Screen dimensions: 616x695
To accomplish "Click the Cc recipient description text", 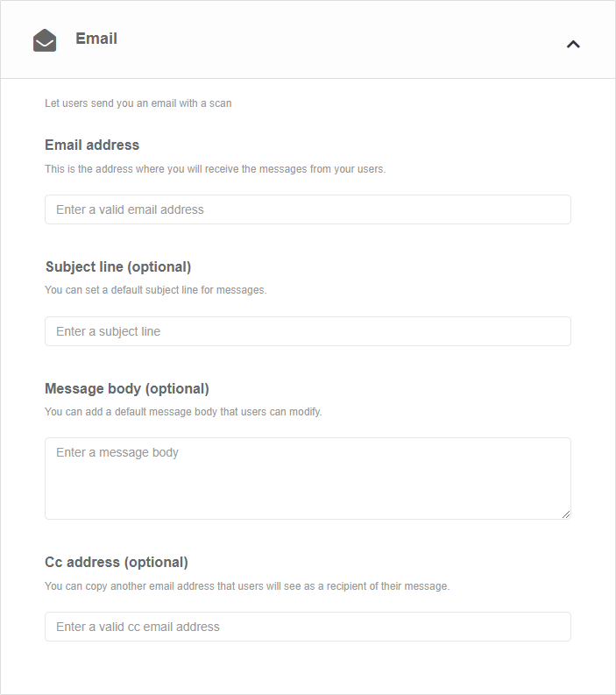I will click(x=247, y=585).
